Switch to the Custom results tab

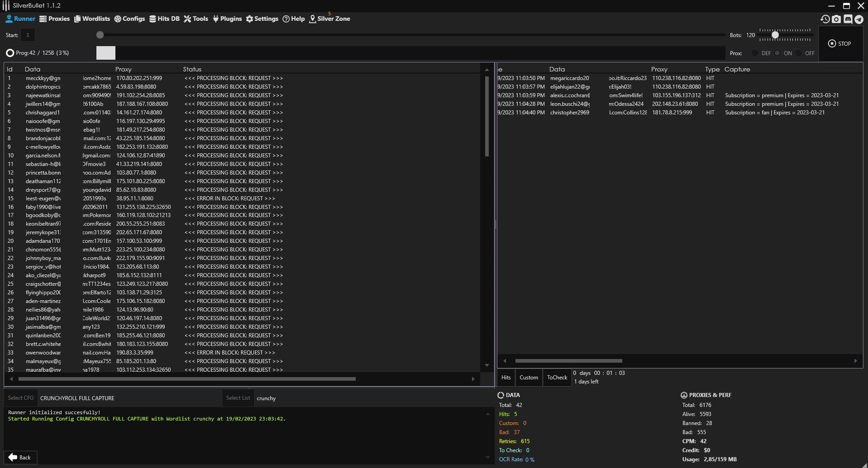[x=529, y=378]
